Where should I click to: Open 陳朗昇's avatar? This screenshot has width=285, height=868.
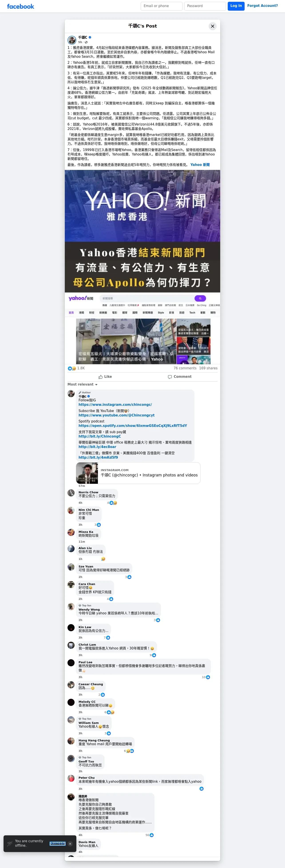(x=71, y=797)
